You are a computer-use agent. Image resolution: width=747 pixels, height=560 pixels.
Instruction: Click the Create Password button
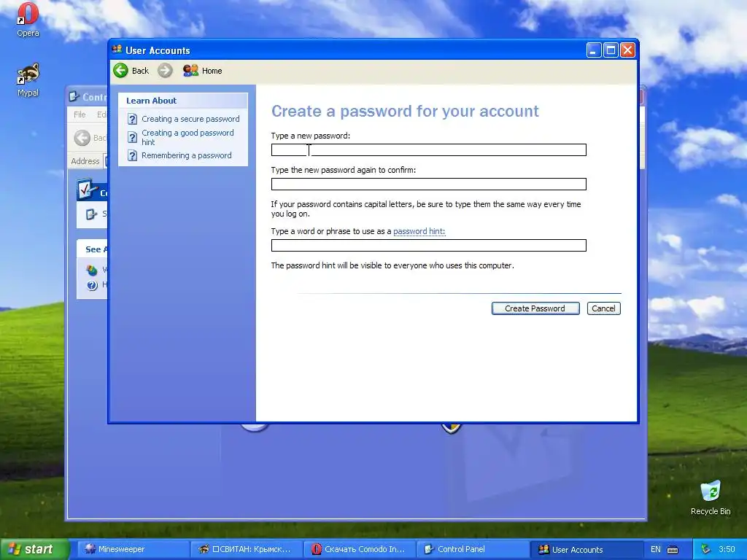click(535, 308)
